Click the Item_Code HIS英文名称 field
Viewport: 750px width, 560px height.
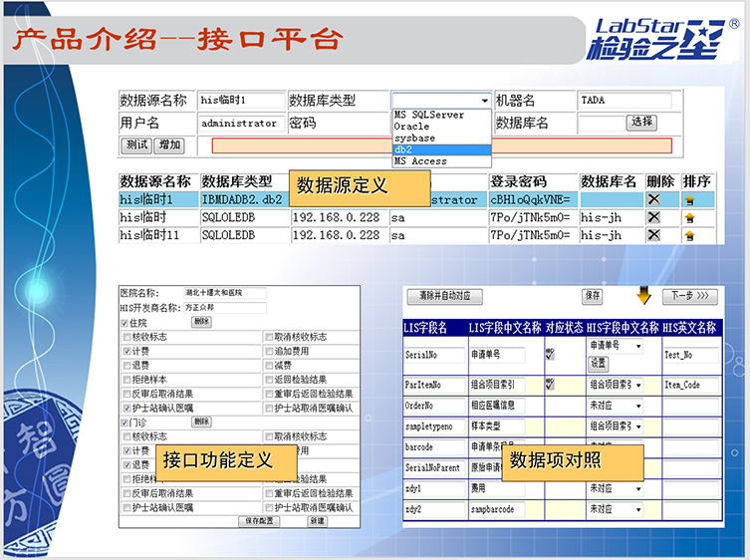pyautogui.click(x=690, y=385)
